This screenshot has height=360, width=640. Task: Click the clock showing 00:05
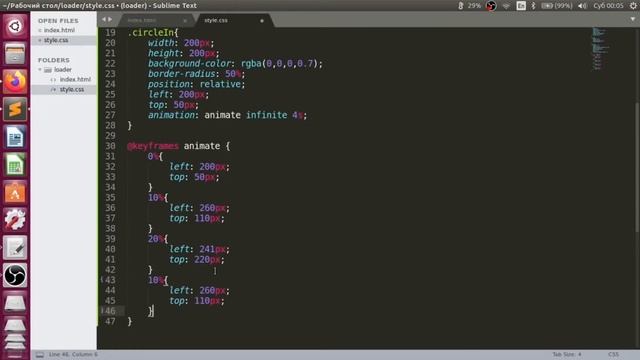(x=609, y=6)
